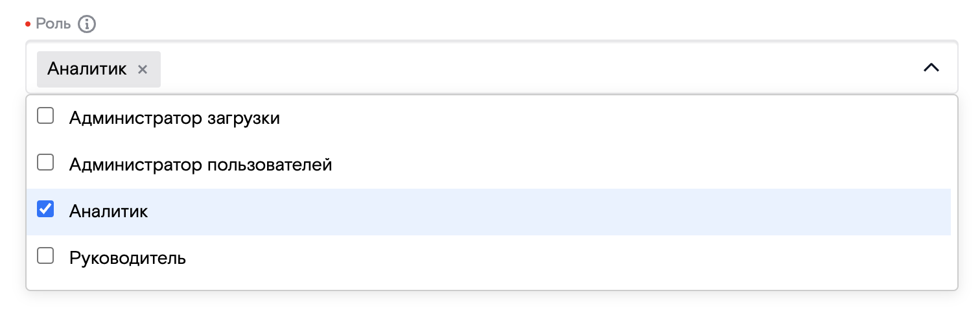
Task: Collapse the role dropdown with the chevron
Action: [x=931, y=67]
